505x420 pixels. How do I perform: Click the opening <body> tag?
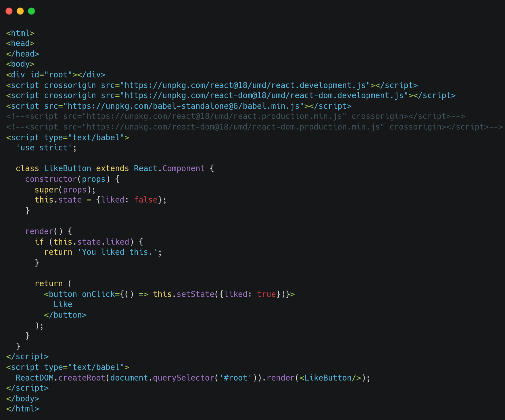[x=20, y=64]
